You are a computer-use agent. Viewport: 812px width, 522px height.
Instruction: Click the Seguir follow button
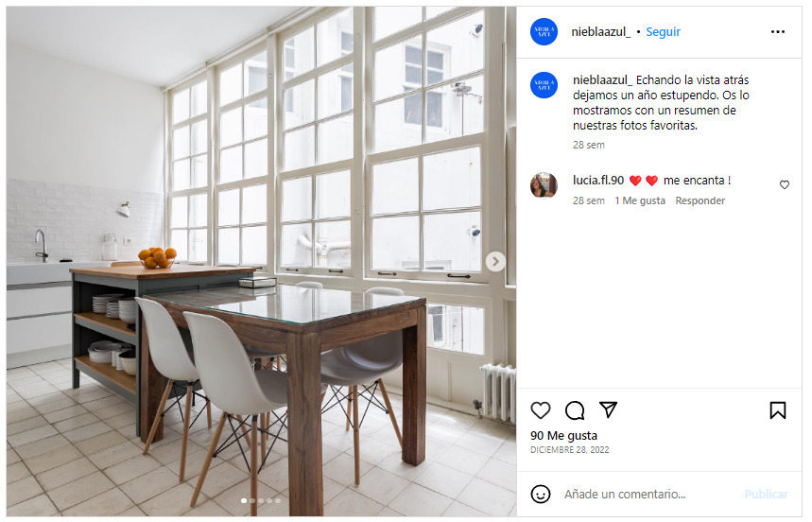tap(663, 32)
